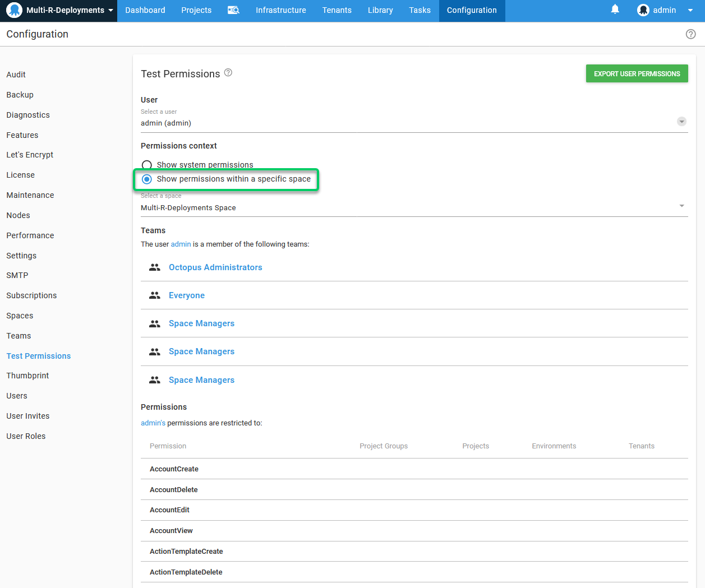Click Export User Permissions button
Screen dimensions: 705x588
pyautogui.click(x=637, y=73)
